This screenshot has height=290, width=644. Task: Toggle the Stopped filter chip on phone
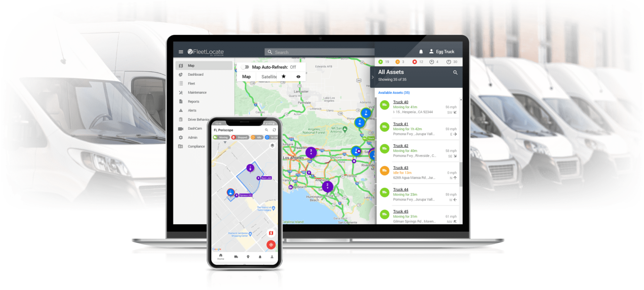(x=240, y=137)
